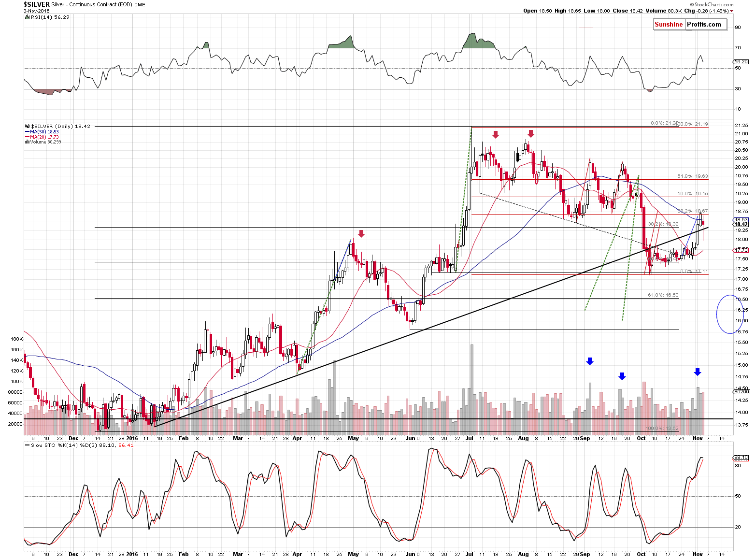Click the RSI axis level 30
The width and height of the screenshot is (756, 559).
(738, 88)
